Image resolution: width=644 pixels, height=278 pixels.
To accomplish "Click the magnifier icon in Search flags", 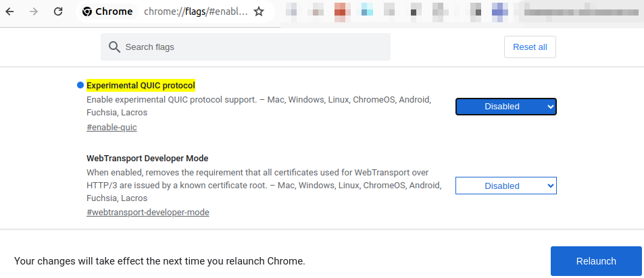I will point(114,47).
